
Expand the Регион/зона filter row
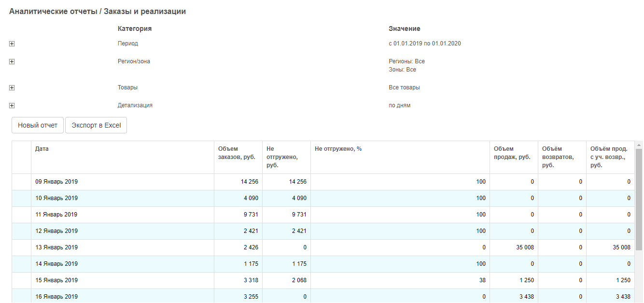pos(12,61)
